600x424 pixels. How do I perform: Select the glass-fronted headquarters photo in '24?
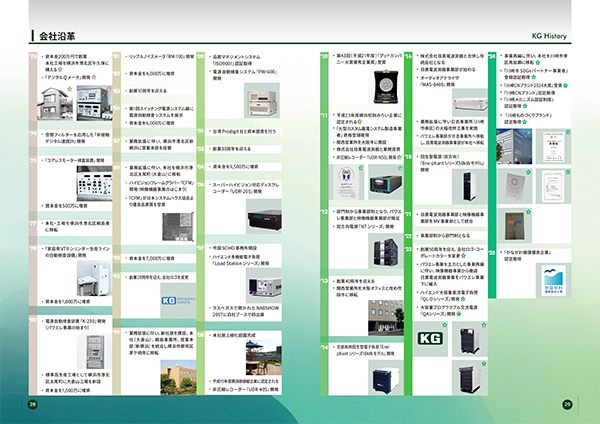[x=514, y=146]
